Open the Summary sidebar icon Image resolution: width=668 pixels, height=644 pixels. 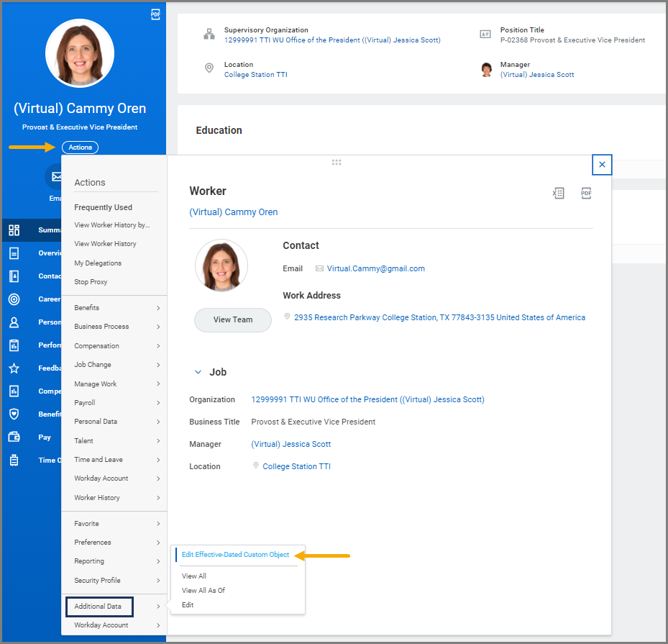click(14, 230)
